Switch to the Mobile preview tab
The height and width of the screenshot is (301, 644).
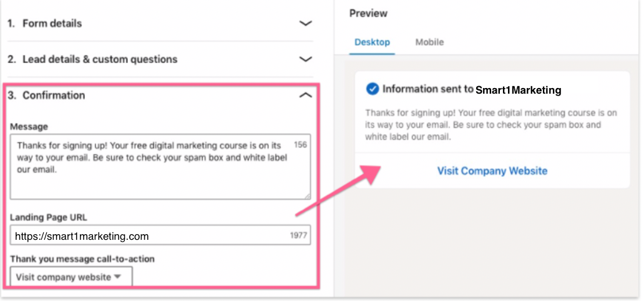(429, 42)
